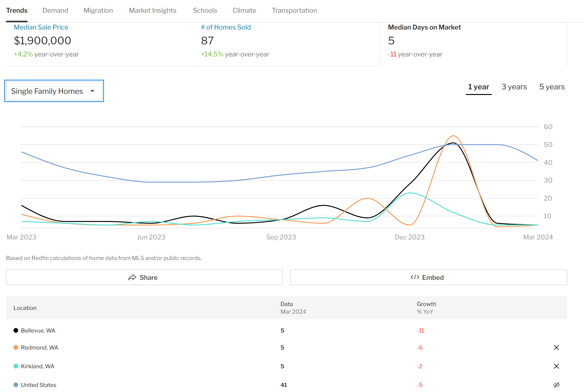The height and width of the screenshot is (392, 584).
Task: Remove Redmond, WA from comparison
Action: click(556, 348)
